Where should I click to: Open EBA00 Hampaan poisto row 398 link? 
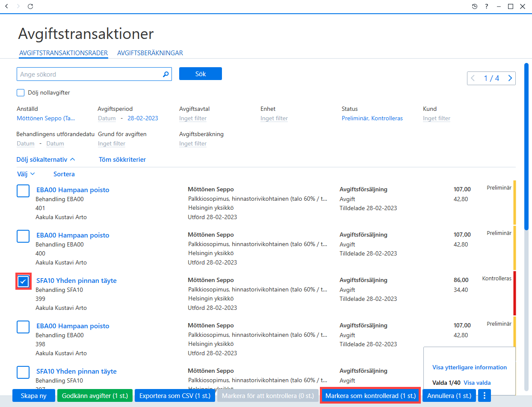pyautogui.click(x=73, y=326)
